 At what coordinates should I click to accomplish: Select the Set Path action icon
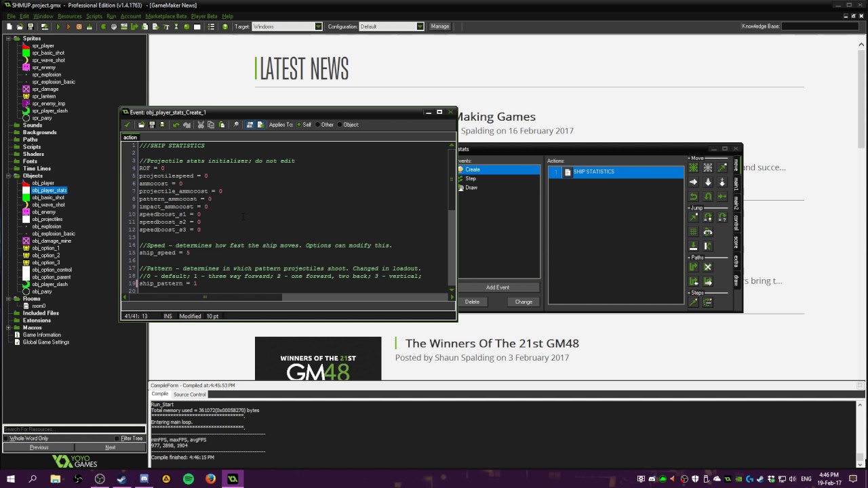[x=694, y=266]
